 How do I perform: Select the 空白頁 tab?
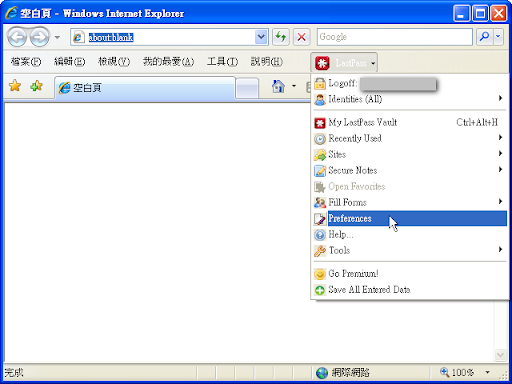[145, 88]
